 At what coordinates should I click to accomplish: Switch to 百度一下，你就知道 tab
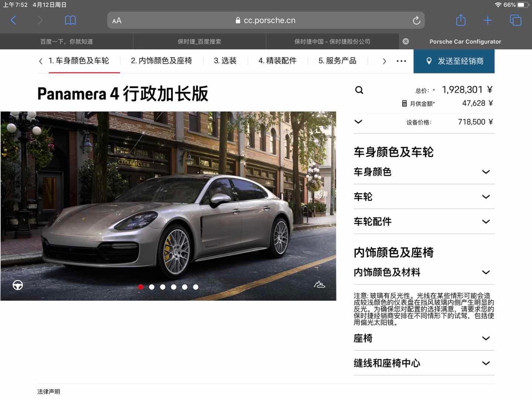(66, 41)
